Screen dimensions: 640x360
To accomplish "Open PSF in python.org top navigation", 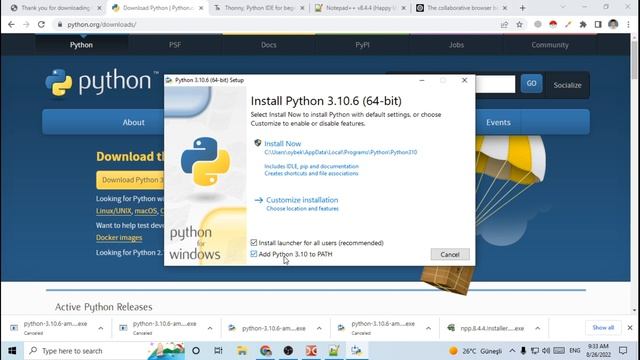I will click(175, 45).
